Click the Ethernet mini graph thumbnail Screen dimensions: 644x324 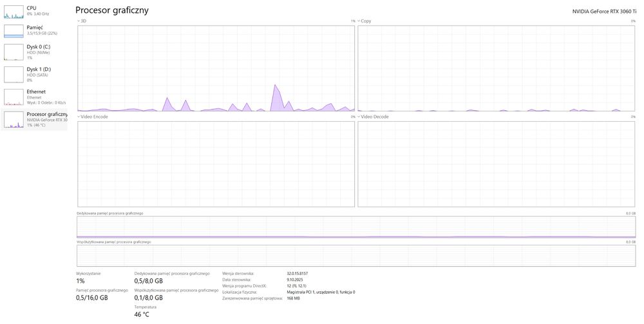[14, 97]
